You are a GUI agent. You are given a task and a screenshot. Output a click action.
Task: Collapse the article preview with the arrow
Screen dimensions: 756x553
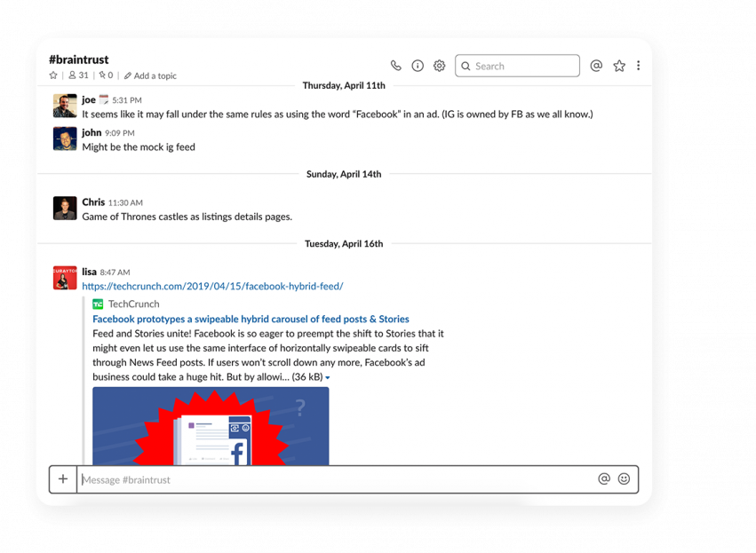[328, 377]
